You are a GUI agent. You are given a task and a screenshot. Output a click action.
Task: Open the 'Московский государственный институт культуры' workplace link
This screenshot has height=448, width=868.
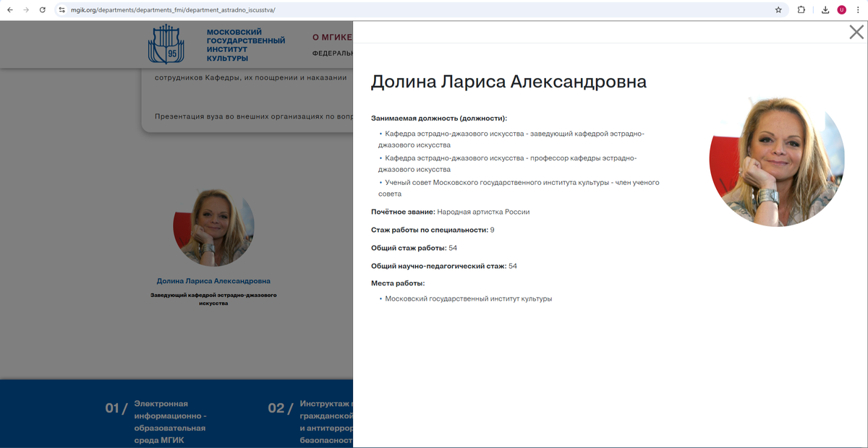469,297
